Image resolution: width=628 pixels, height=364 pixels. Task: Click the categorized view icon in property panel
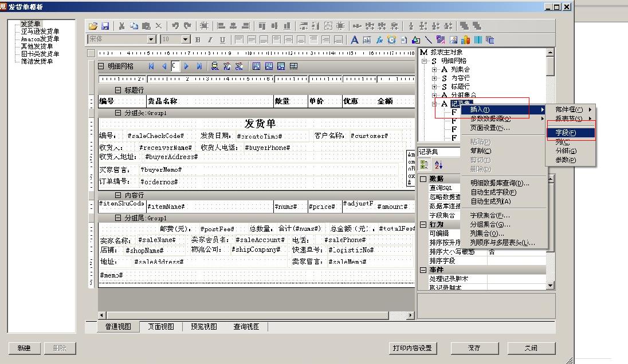[424, 164]
